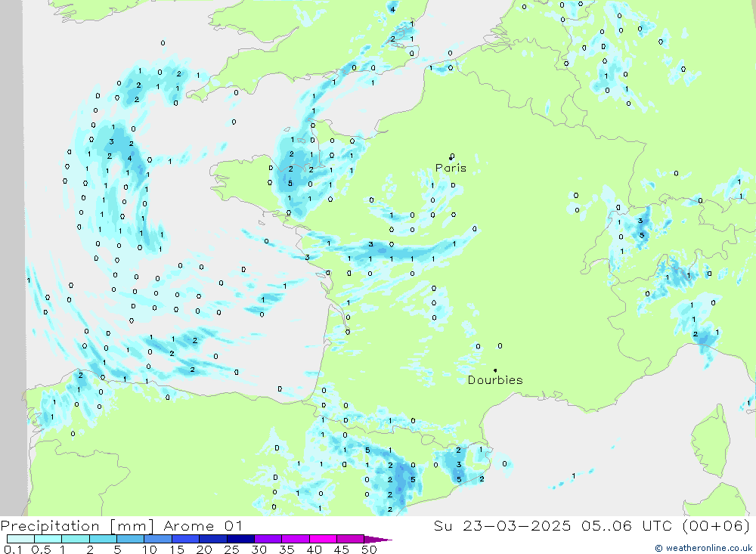Click the legend swatch between 5 and 10
The height and width of the screenshot is (554, 756).
coord(130,539)
